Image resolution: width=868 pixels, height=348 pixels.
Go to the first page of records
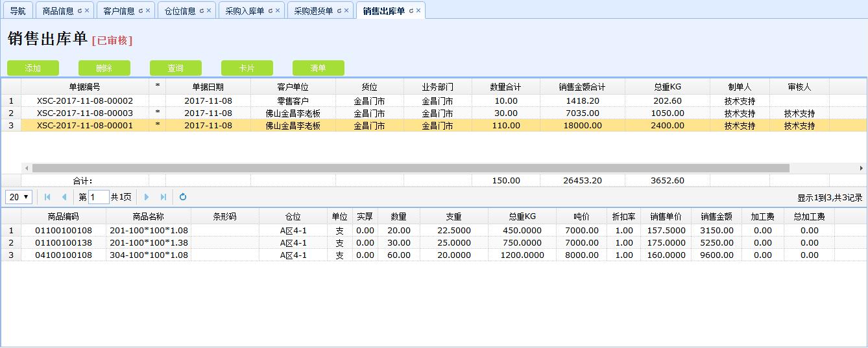coord(47,197)
